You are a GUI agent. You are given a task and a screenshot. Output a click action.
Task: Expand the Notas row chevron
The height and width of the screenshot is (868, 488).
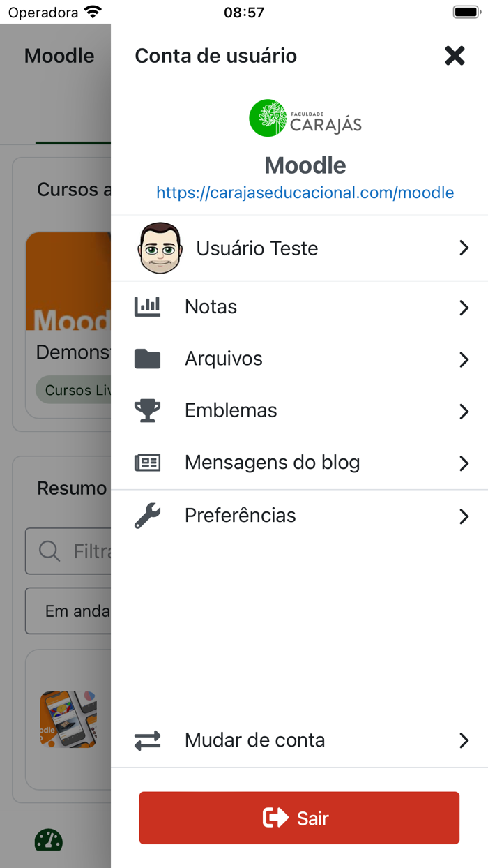[464, 307]
